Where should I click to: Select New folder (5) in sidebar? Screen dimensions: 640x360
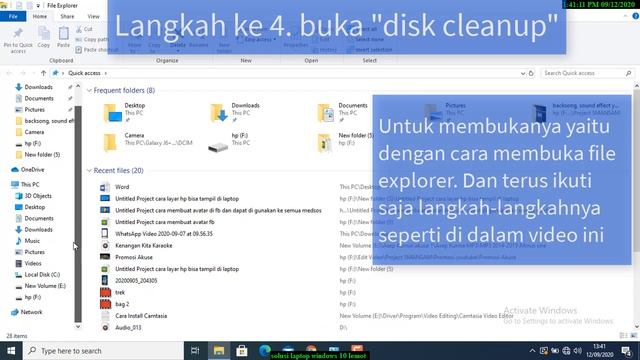point(42,155)
